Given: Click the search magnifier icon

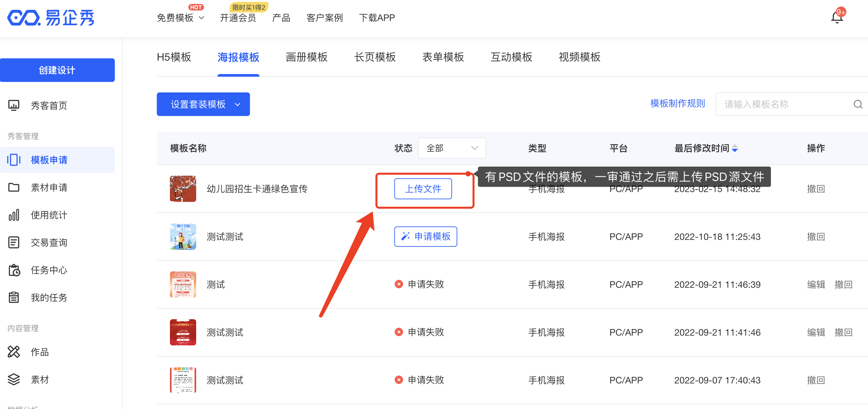Looking at the screenshot, I should [x=858, y=104].
